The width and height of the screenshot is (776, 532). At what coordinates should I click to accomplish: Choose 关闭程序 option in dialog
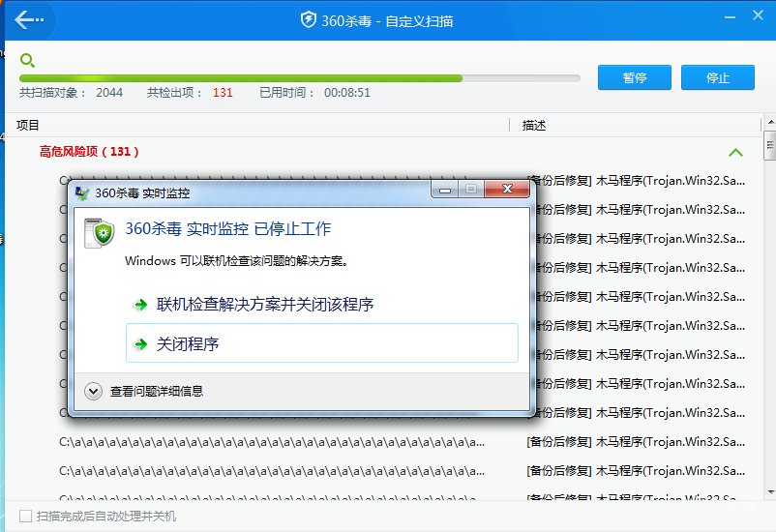point(322,343)
